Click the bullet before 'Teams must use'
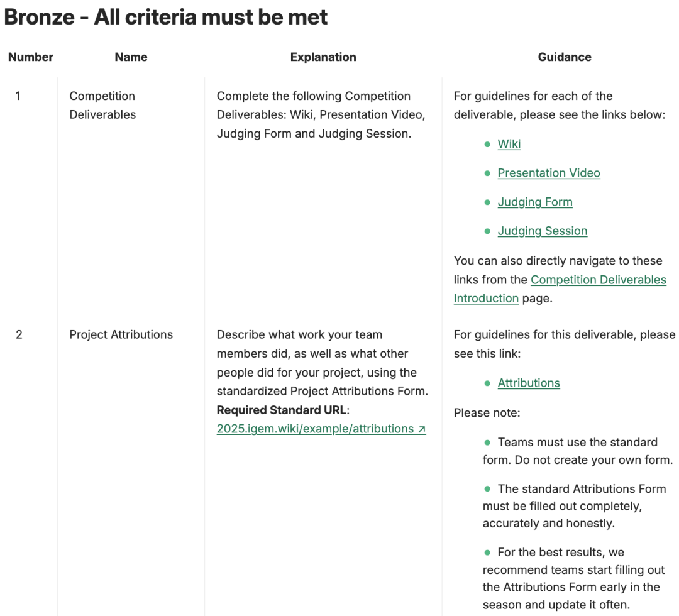The height and width of the screenshot is (616, 679). pyautogui.click(x=487, y=443)
